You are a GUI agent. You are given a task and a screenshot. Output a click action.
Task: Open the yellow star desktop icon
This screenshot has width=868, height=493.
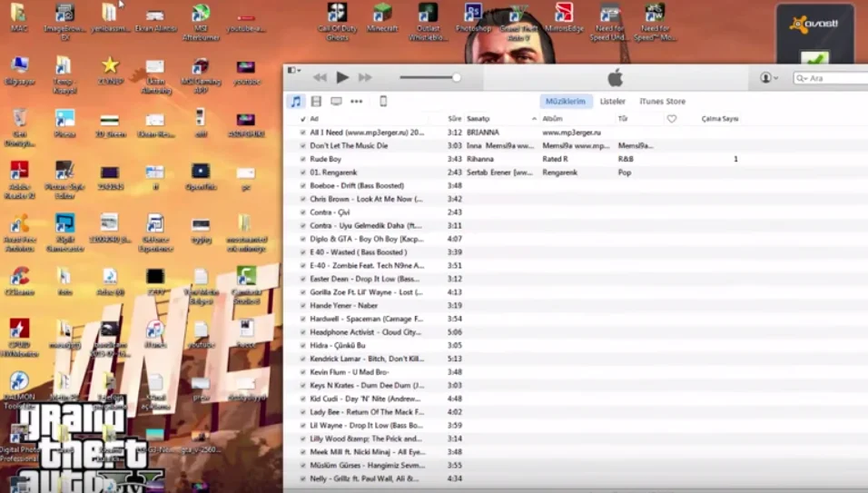pyautogui.click(x=110, y=70)
